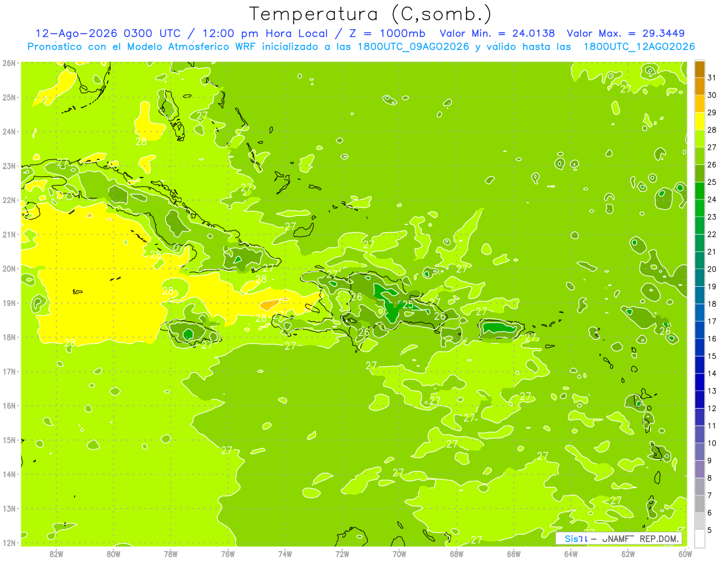Click the 74W longitude axis label
Viewport: 728px width, 562px height.
pos(285,554)
